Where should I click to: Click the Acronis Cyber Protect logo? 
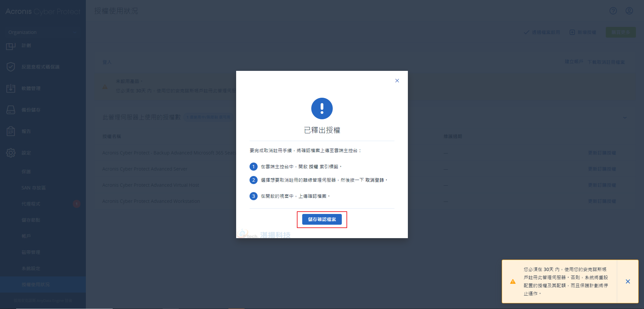(43, 11)
